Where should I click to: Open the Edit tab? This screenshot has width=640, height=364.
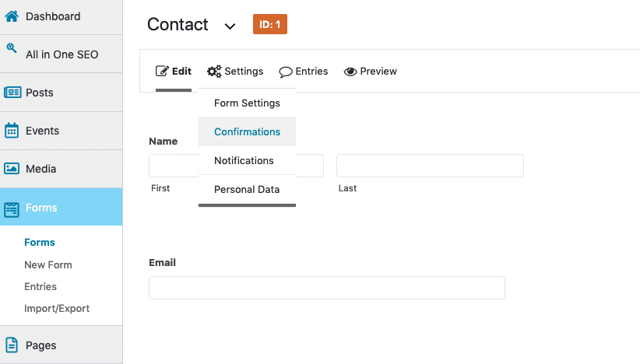pyautogui.click(x=174, y=72)
